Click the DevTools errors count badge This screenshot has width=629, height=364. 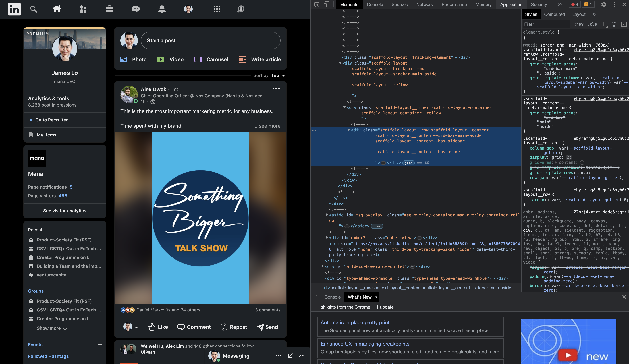pyautogui.click(x=575, y=5)
